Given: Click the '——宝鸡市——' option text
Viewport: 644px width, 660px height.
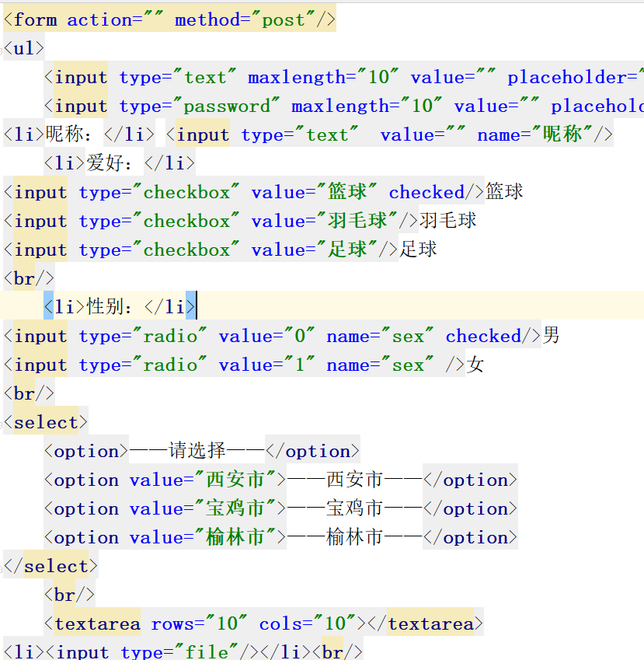Looking at the screenshot, I should point(354,508).
